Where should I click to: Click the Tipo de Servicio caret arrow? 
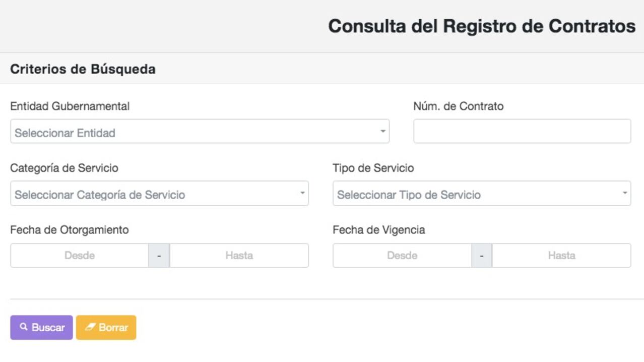pos(625,193)
